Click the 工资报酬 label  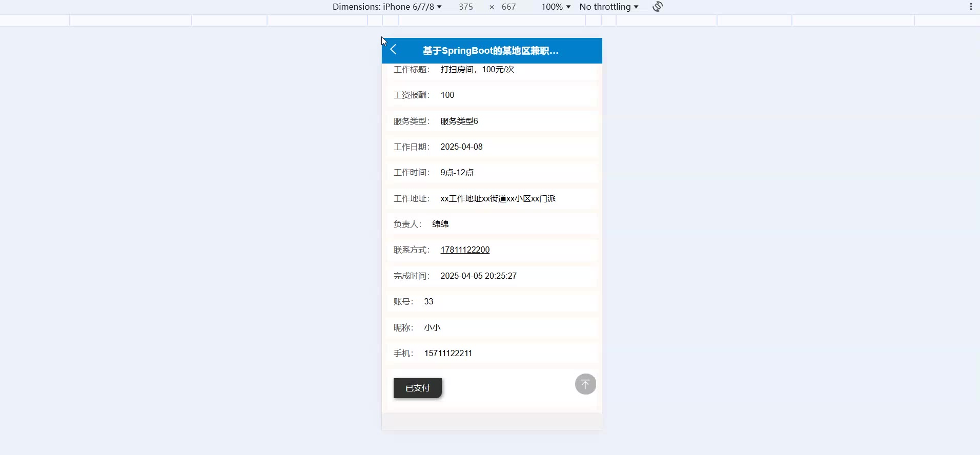412,95
